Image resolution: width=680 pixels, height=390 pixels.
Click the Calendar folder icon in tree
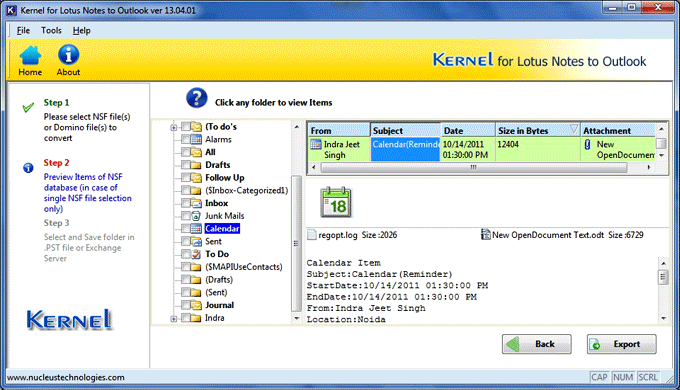196,229
